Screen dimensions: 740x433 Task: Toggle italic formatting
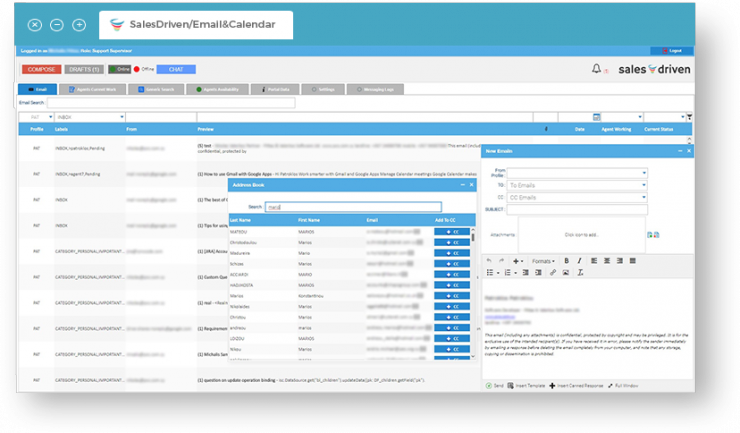pos(580,261)
